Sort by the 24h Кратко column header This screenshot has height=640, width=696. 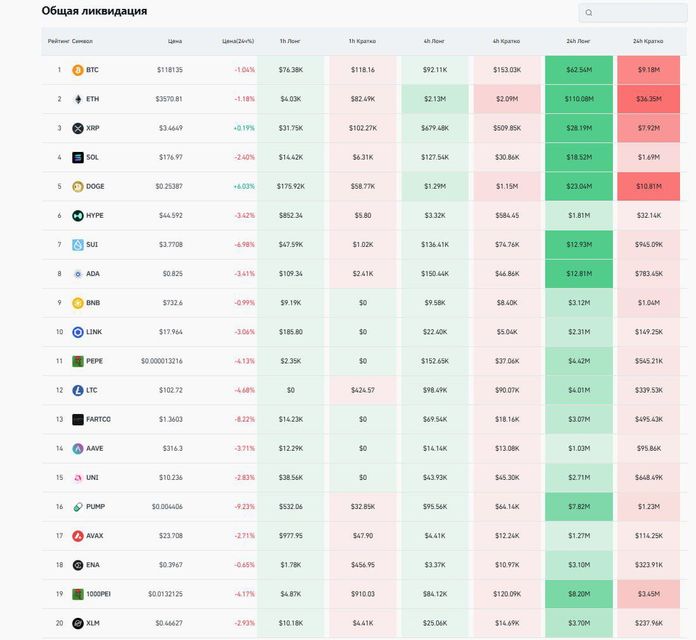click(x=648, y=41)
